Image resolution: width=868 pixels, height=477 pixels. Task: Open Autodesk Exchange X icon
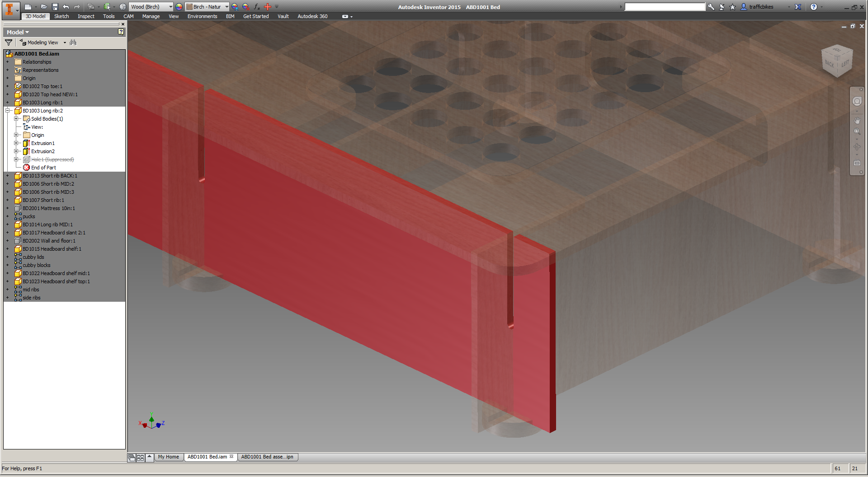[798, 7]
